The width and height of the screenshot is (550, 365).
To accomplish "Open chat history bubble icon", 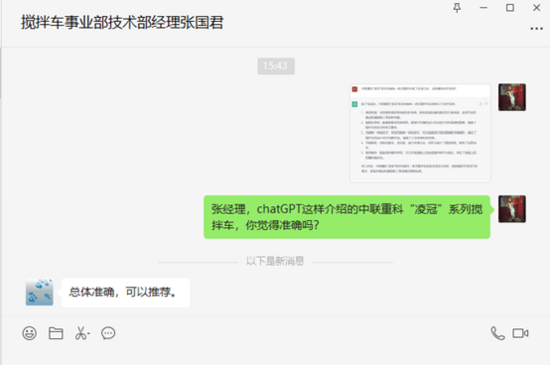I will coord(108,333).
